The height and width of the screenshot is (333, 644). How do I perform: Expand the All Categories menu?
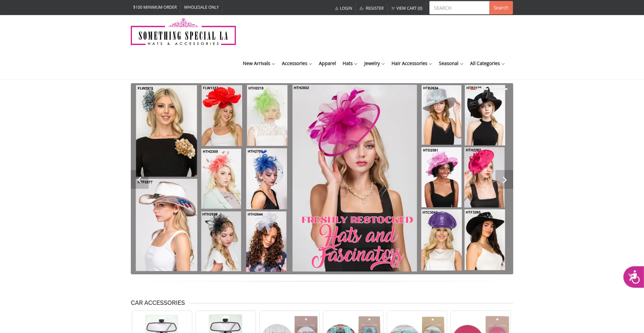coord(487,63)
